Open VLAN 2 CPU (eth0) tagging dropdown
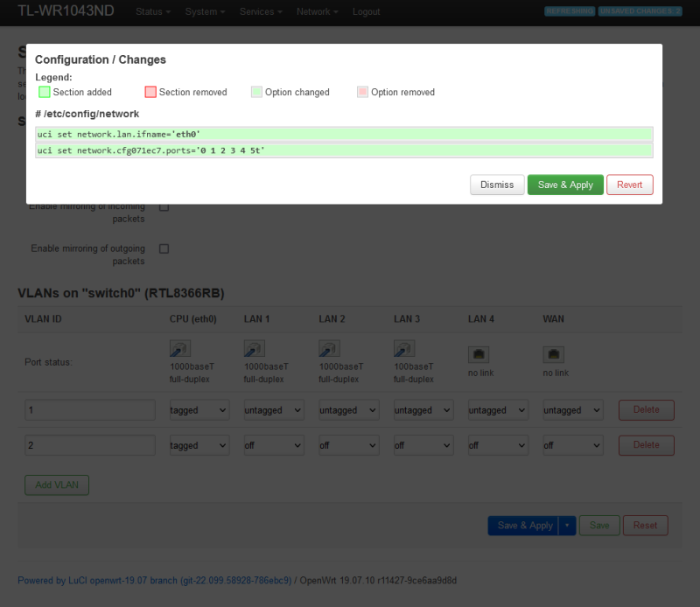Image resolution: width=700 pixels, height=607 pixels. [x=199, y=445]
